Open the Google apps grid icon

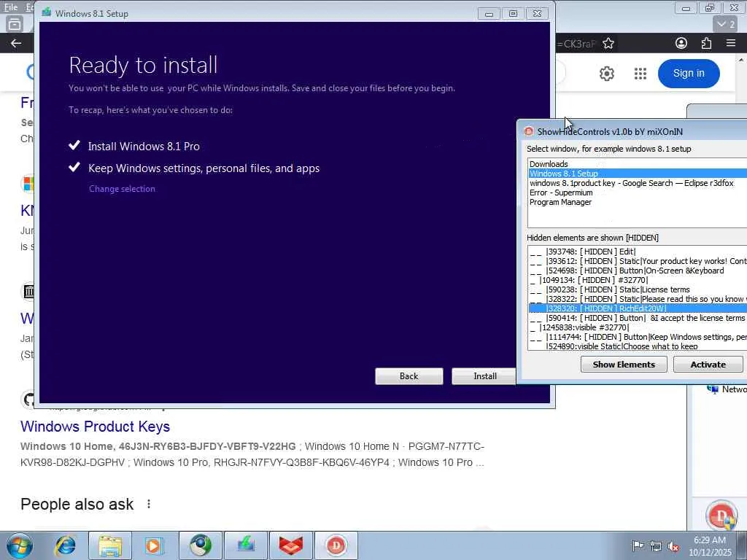pyautogui.click(x=640, y=74)
